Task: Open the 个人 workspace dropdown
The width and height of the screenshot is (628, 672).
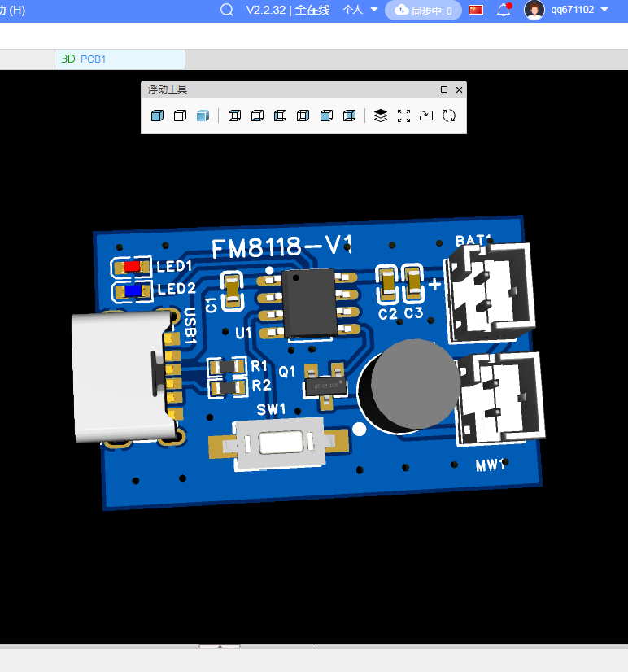Action: [360, 10]
